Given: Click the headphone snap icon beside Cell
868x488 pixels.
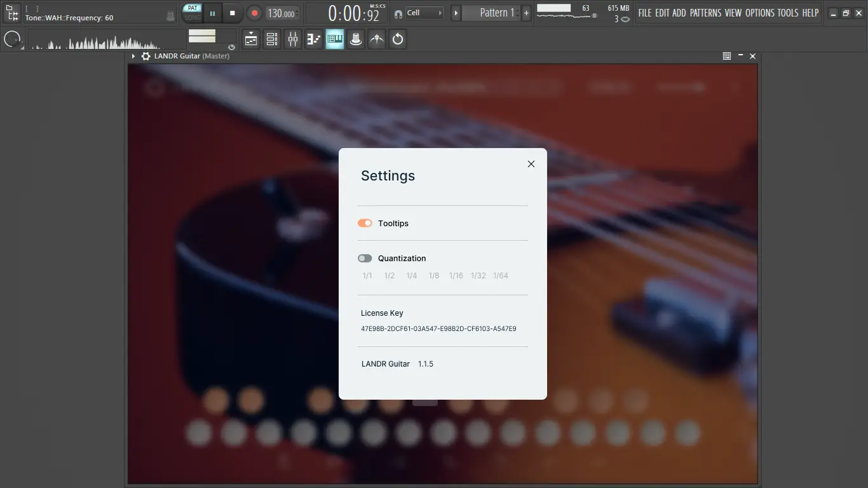Looking at the screenshot, I should [x=398, y=13].
